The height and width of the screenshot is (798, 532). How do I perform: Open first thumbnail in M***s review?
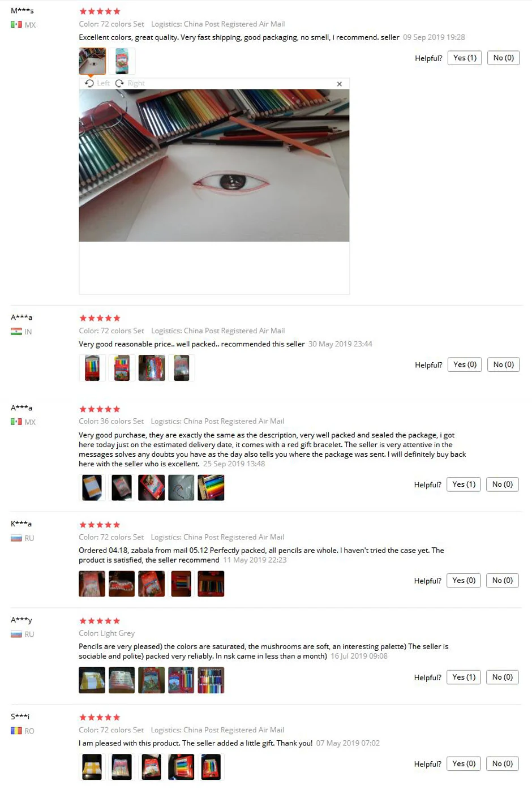pos(92,61)
